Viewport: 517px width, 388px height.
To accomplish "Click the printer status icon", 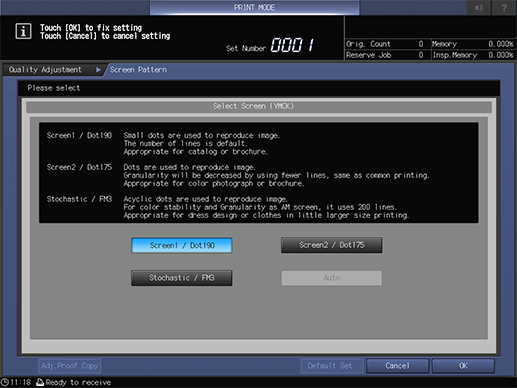I will pyautogui.click(x=40, y=382).
